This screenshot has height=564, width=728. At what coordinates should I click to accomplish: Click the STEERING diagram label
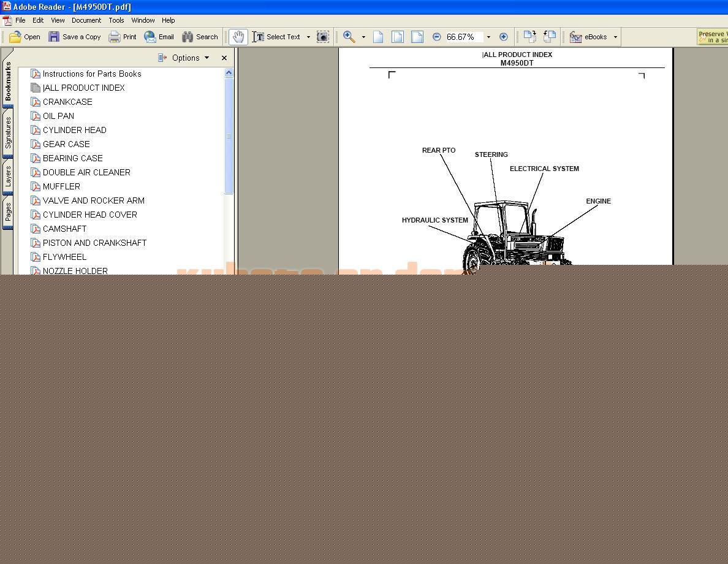coord(491,154)
